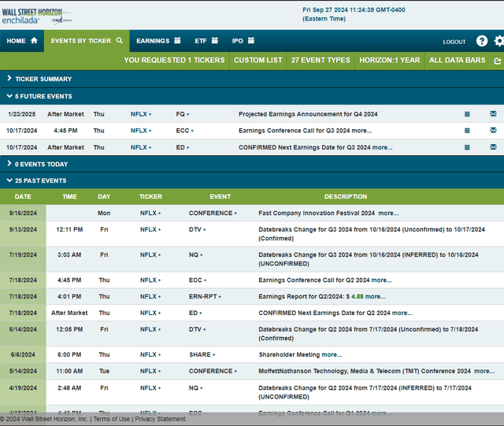This screenshot has height=426, width=504.
Task: Open the ETF tab
Action: 206,41
